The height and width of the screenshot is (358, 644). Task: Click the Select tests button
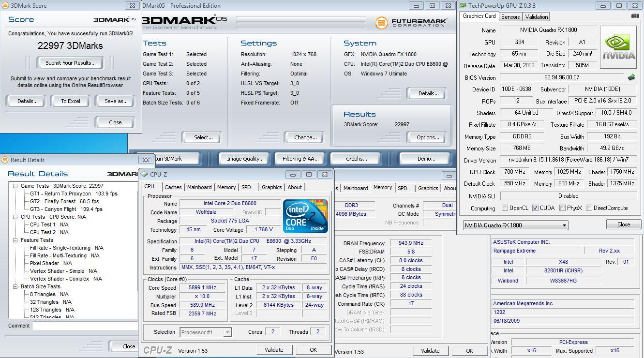click(203, 137)
